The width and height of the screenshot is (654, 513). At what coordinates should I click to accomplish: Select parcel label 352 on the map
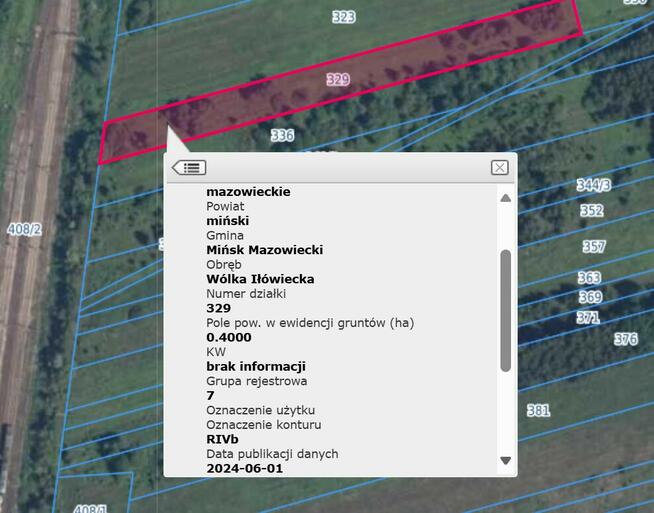click(x=591, y=211)
